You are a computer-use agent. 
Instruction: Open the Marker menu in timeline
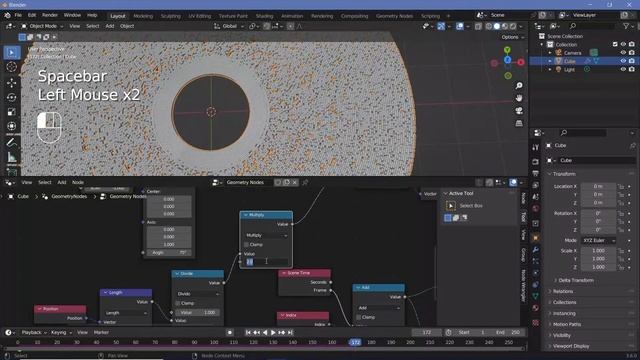101,333
